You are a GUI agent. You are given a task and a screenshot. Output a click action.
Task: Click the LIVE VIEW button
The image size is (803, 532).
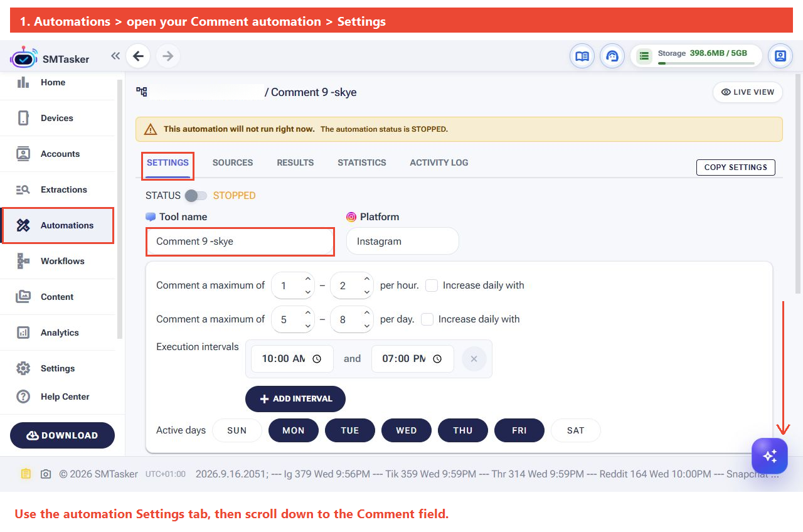[748, 92]
